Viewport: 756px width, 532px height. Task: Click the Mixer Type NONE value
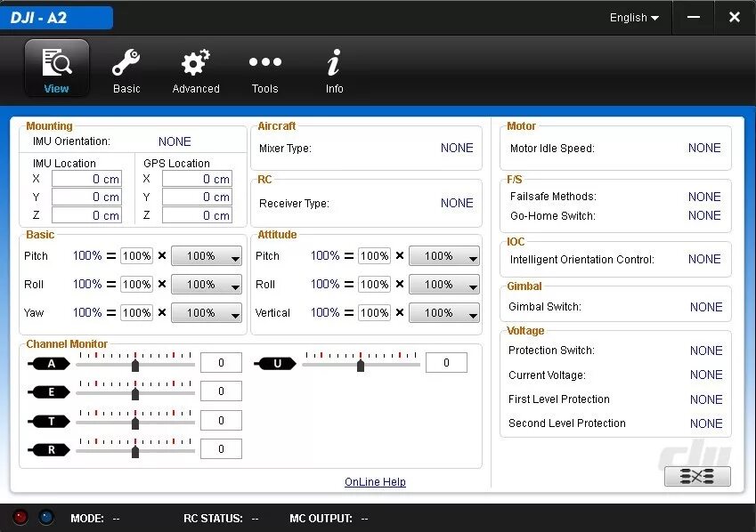pyautogui.click(x=457, y=148)
